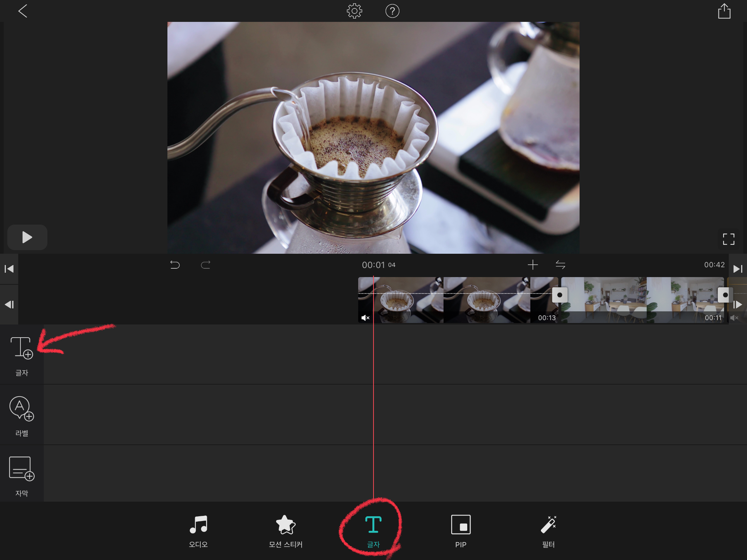This screenshot has width=747, height=560.
Task: Toggle mute on the room clip
Action: click(734, 318)
